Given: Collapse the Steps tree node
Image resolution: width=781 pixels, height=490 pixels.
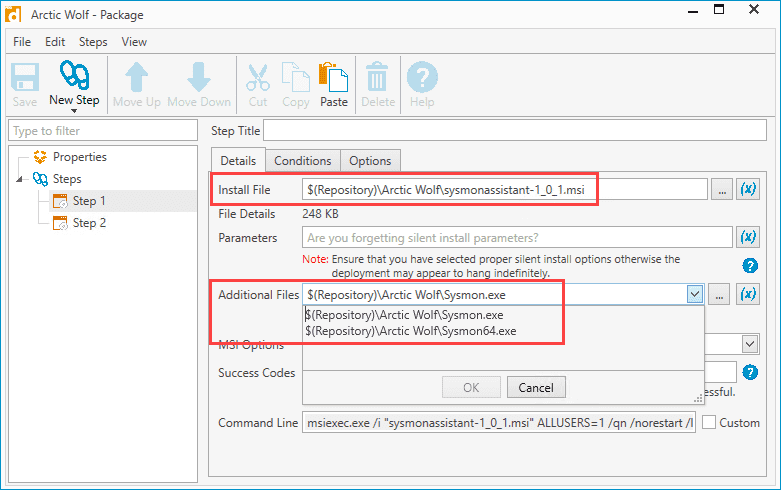Looking at the screenshot, I should pos(19,179).
